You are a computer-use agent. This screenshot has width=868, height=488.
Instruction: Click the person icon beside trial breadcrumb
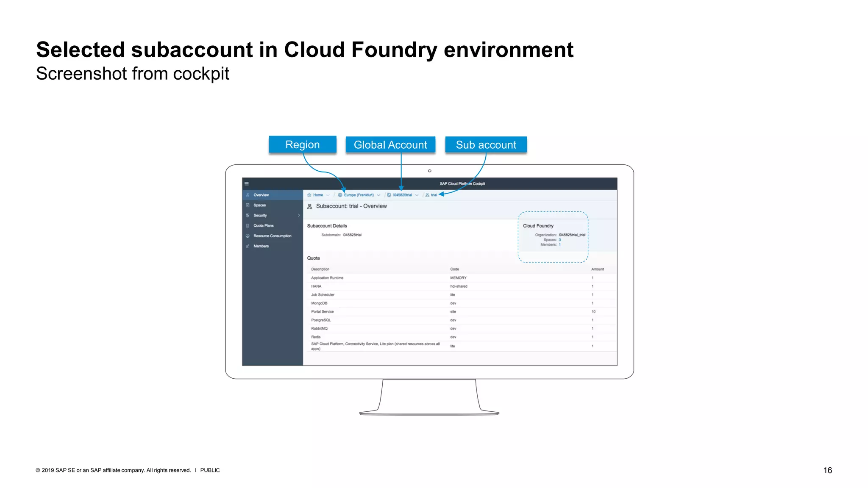click(x=427, y=195)
